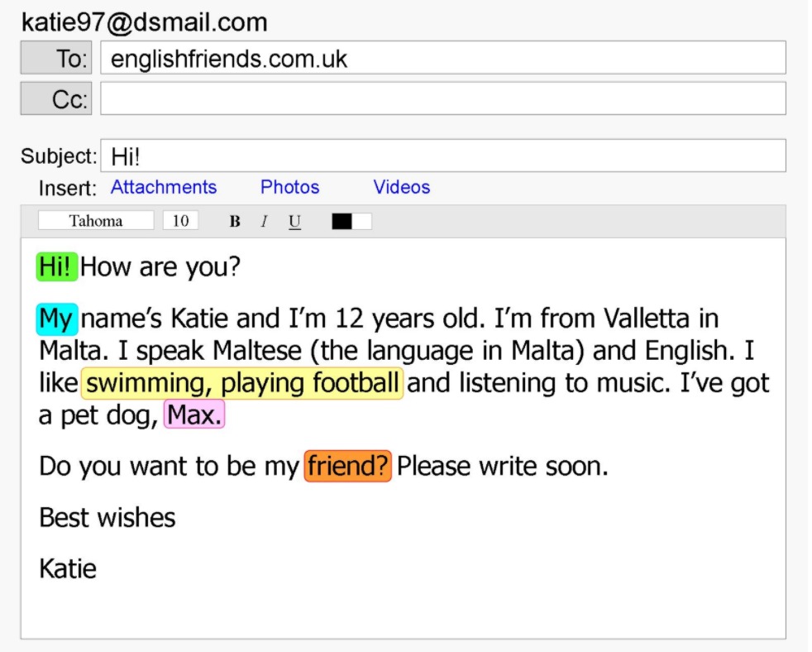Insert Videos link
This screenshot has height=652, width=812.
point(402,188)
